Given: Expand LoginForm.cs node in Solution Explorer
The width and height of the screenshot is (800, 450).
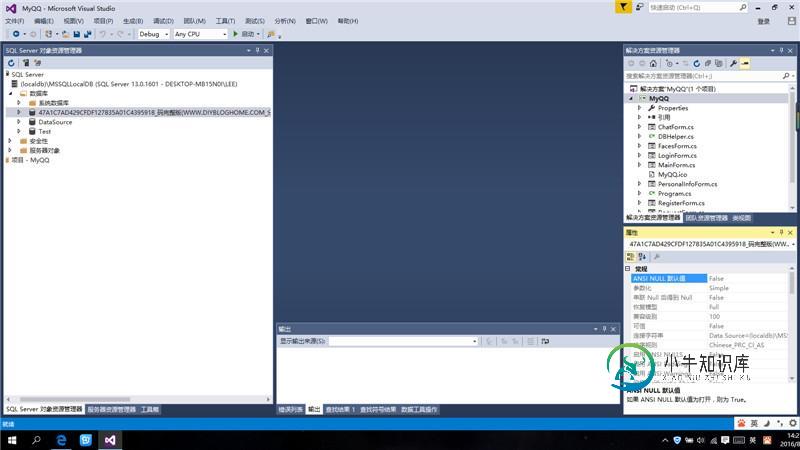Looking at the screenshot, I should tap(639, 156).
